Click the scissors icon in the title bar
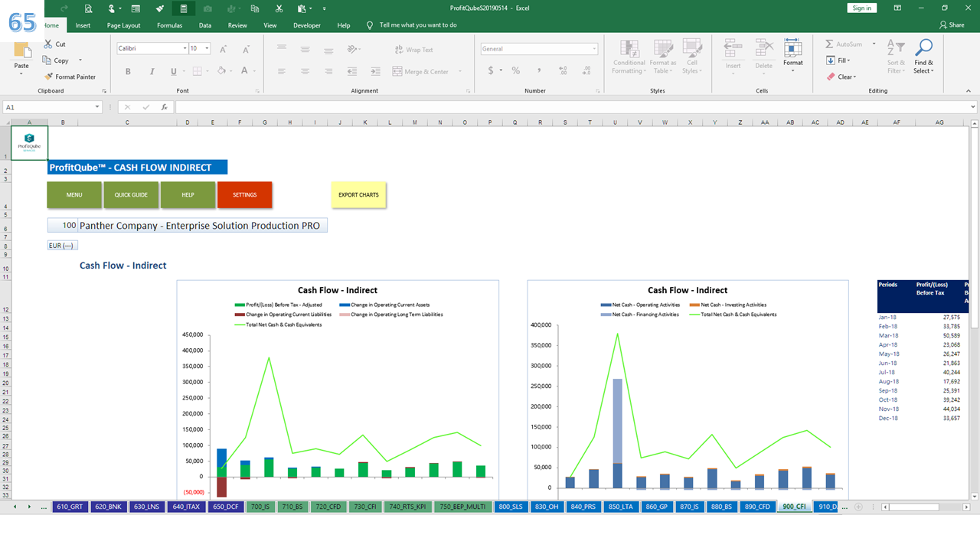The height and width of the screenshot is (551, 980). (279, 8)
